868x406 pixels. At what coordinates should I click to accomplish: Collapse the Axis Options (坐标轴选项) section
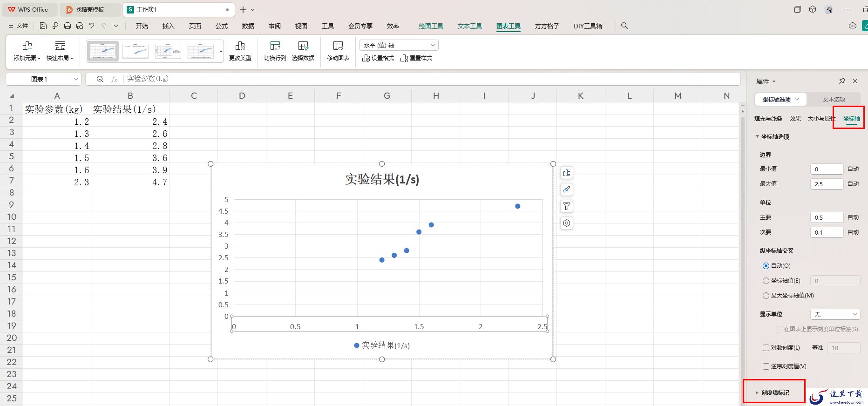pyautogui.click(x=757, y=137)
